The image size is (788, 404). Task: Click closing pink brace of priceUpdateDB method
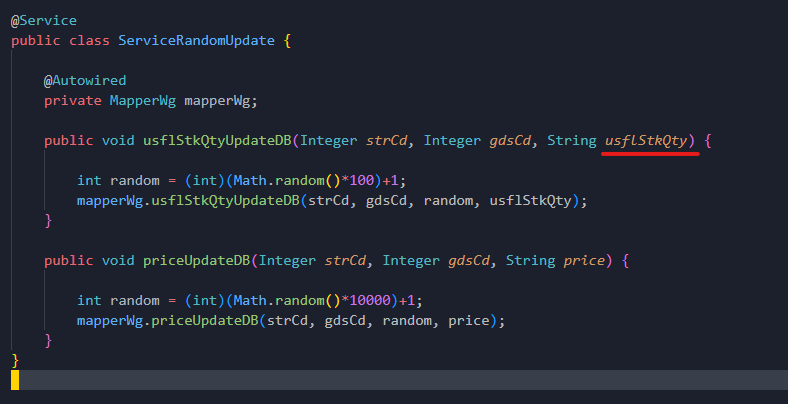pyautogui.click(x=48, y=341)
